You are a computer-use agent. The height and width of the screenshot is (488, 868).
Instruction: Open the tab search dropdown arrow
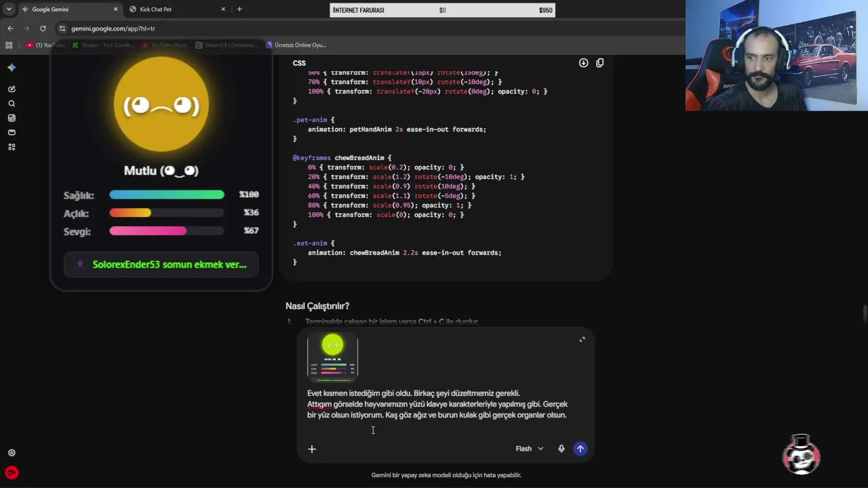pos(9,9)
